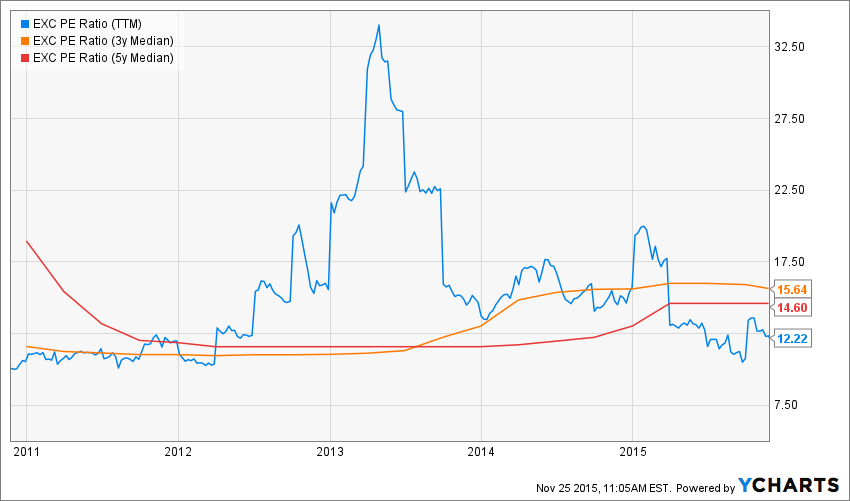Click the 17.50 y-axis label
The height and width of the screenshot is (501, 850).
(789, 262)
